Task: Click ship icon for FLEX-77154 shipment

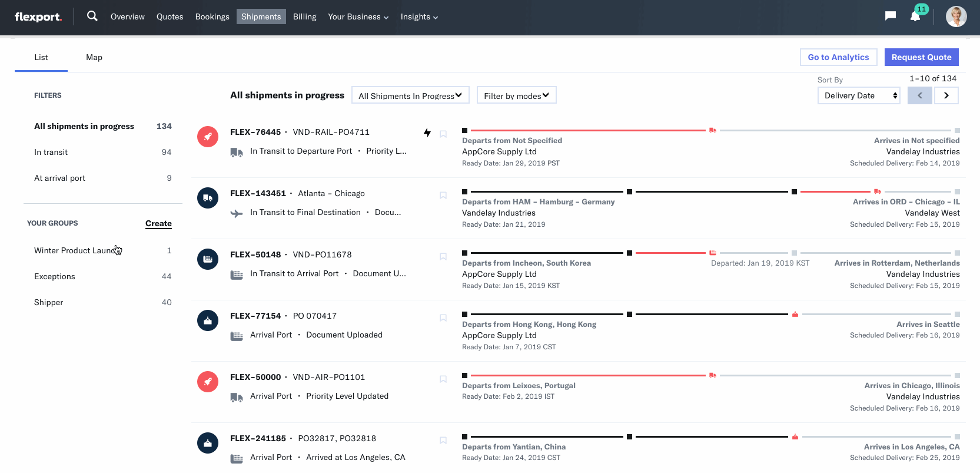Action: click(208, 320)
